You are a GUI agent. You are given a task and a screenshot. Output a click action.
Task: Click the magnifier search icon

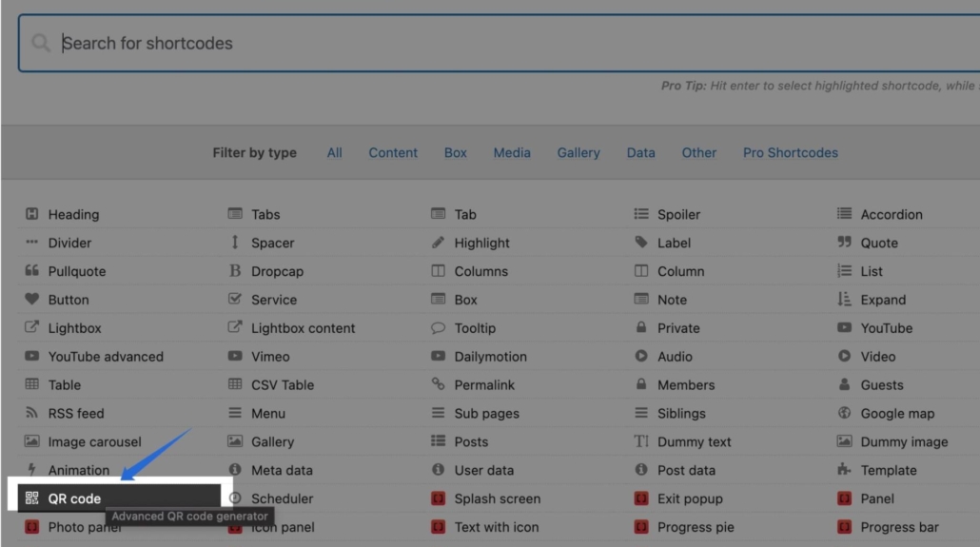tap(41, 43)
